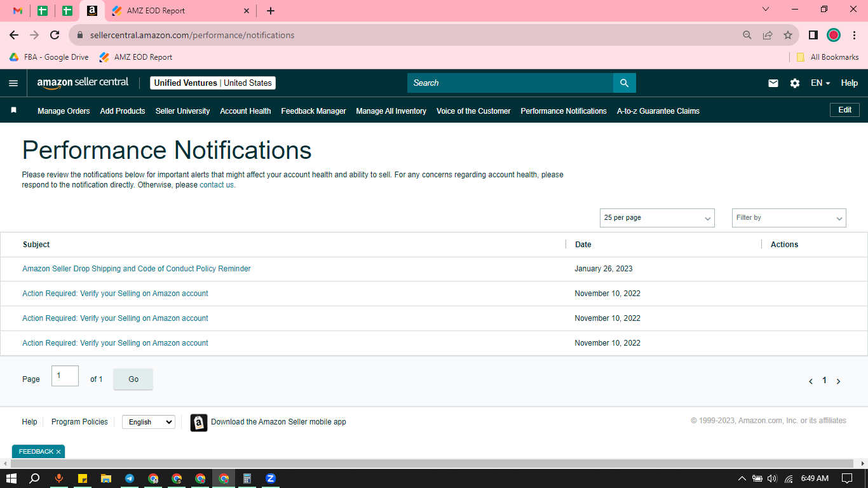This screenshot has width=868, height=488.
Task: Click the Edit navigation button
Action: coord(844,110)
